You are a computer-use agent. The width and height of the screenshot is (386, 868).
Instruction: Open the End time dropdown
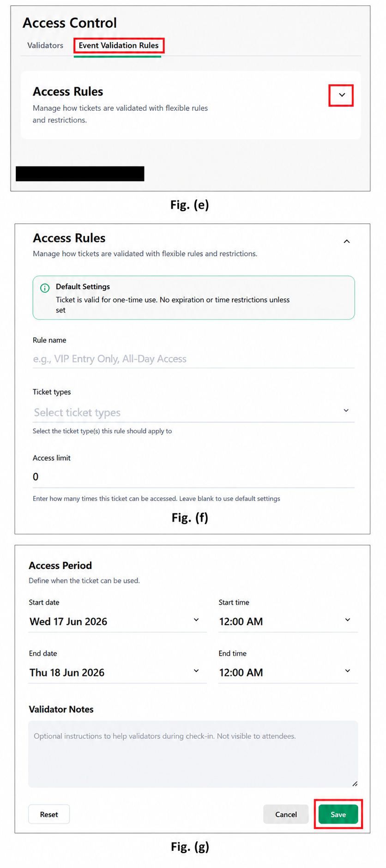tap(288, 672)
